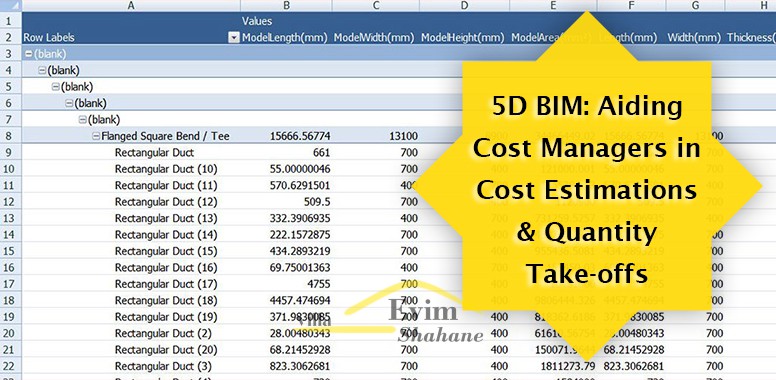The height and width of the screenshot is (380, 776).
Task: Select the Rectangular Duct (12) label
Action: pos(166,201)
